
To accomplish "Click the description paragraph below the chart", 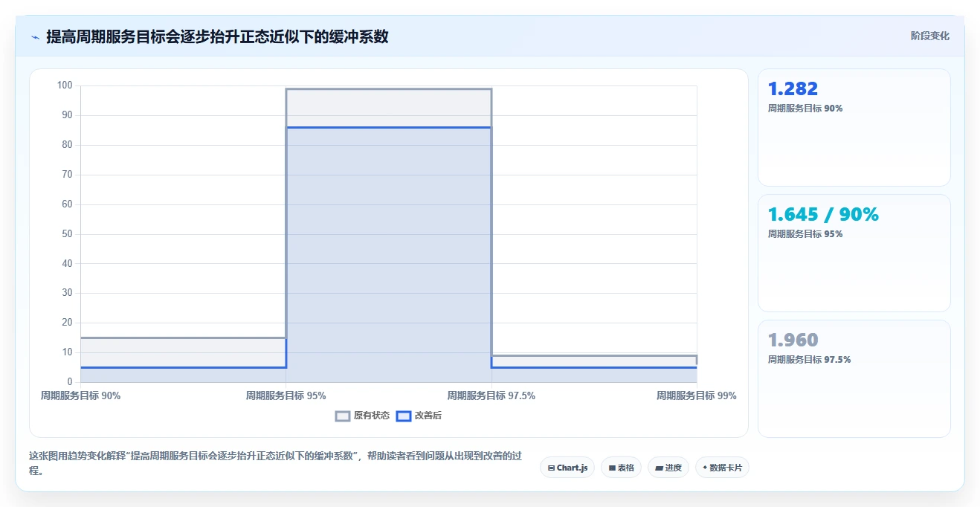I will (275, 463).
